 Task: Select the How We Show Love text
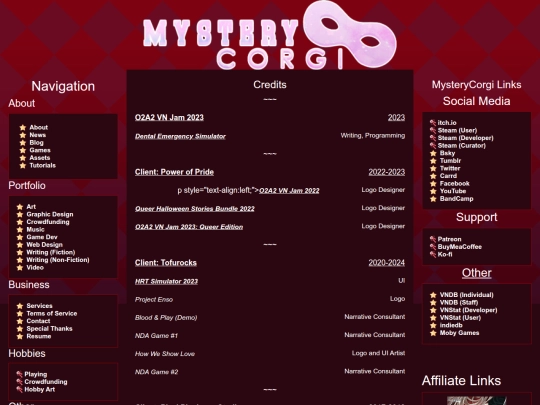[x=165, y=354]
